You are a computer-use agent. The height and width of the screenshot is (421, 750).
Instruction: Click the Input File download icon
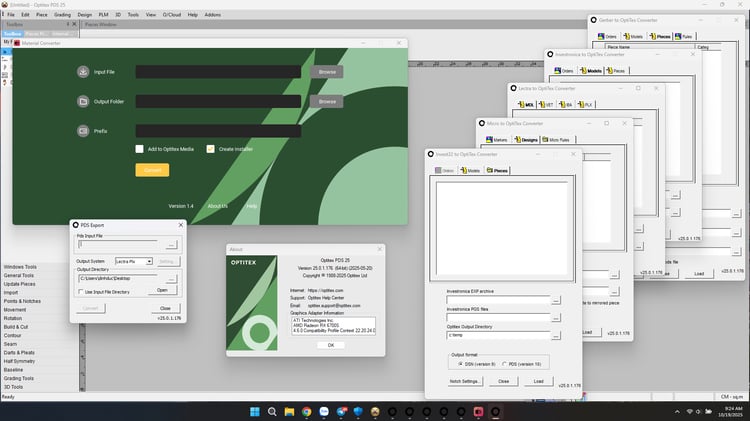(x=84, y=72)
